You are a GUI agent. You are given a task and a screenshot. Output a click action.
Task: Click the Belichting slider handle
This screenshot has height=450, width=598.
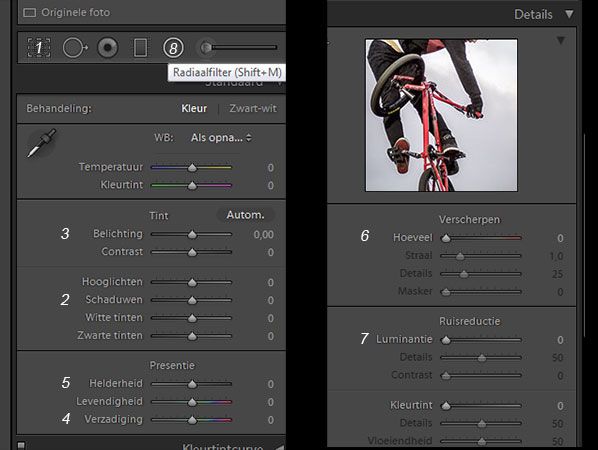192,235
